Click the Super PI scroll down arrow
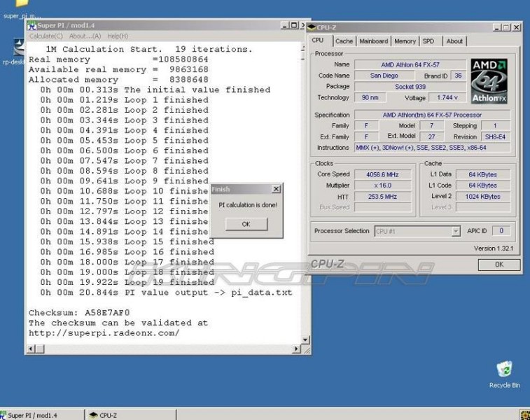 [x=305, y=339]
